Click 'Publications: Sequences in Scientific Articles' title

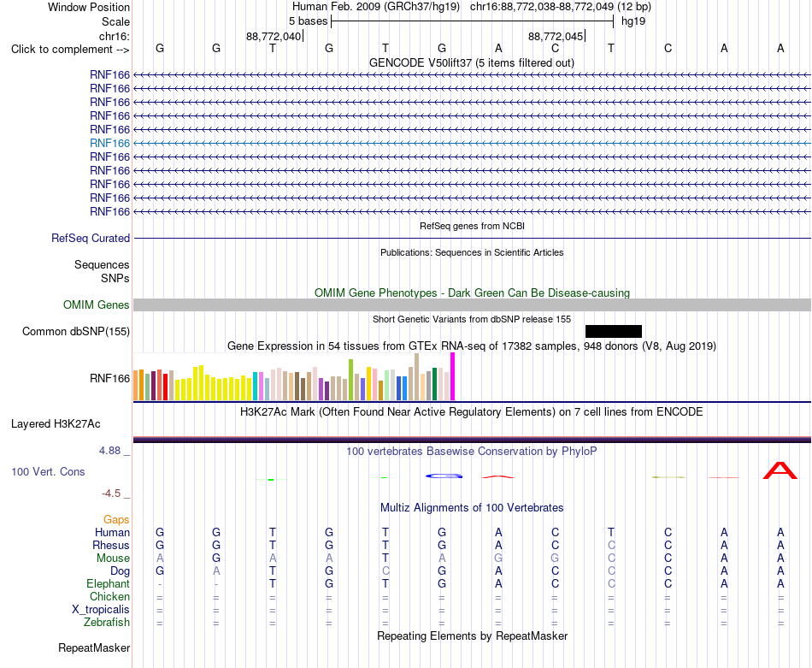click(x=472, y=252)
